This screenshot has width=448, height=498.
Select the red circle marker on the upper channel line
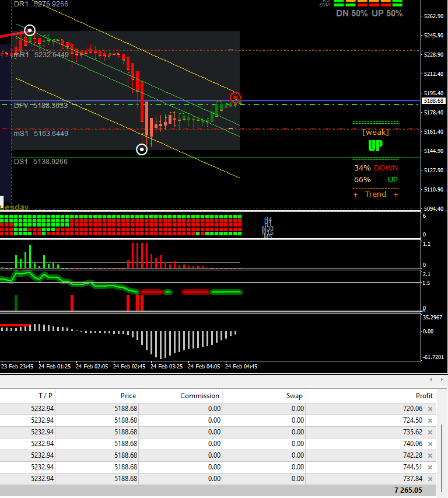[x=235, y=97]
